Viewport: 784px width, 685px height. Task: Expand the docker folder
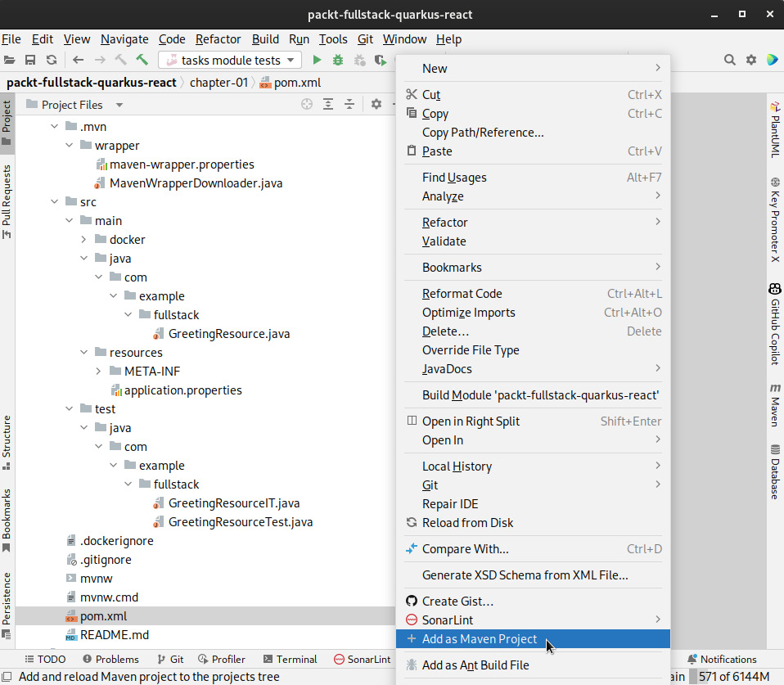(83, 239)
